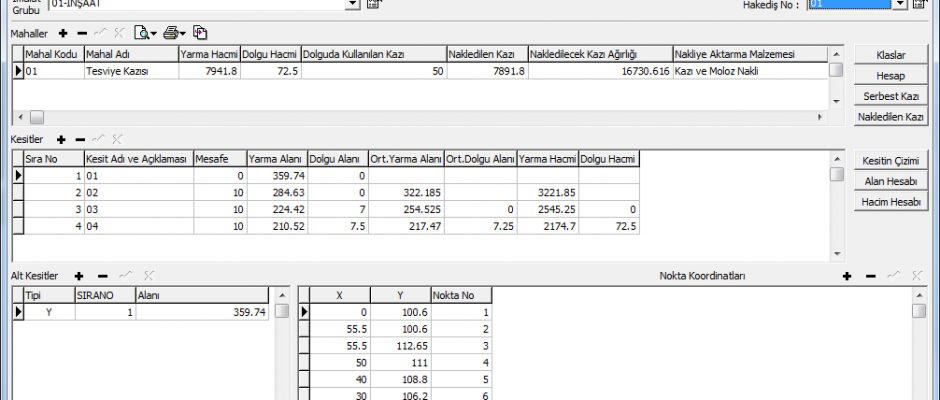Open print preview in Mahaller toolbar

(142, 33)
